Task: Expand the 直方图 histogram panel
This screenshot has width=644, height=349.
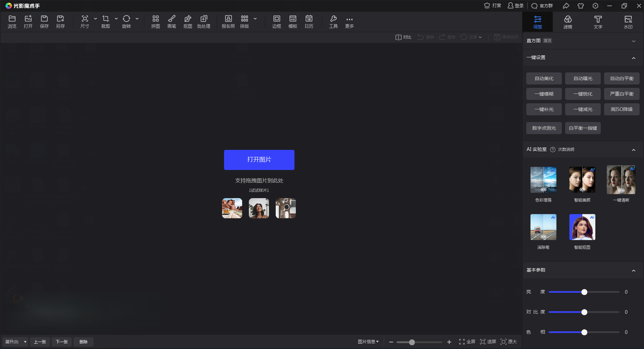Action: click(x=633, y=41)
